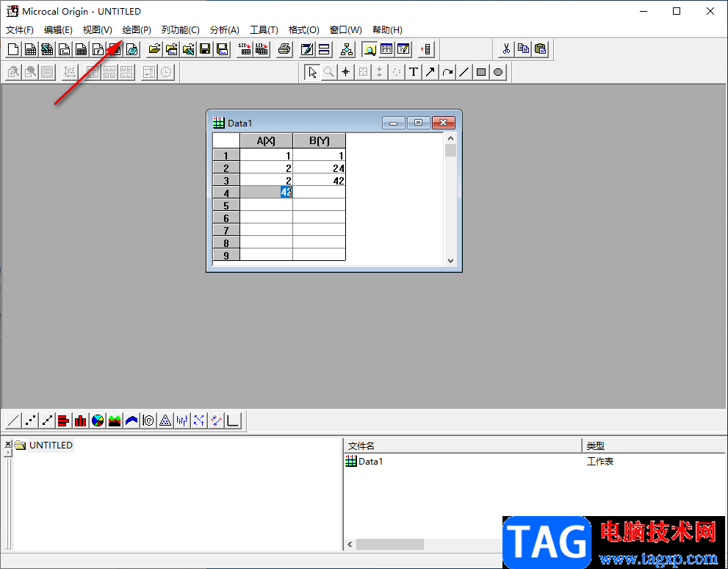Select the A(X) column header

266,140
